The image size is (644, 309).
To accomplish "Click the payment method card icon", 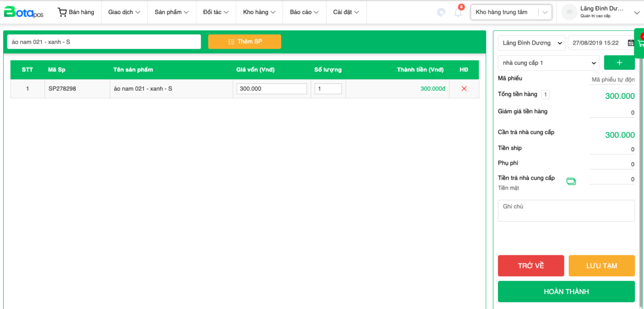I will tap(571, 182).
